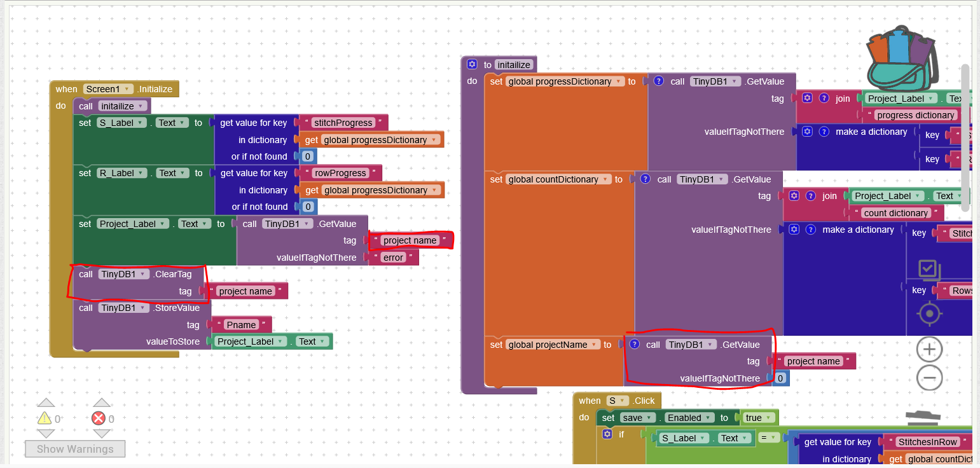This screenshot has width=980, height=468.
Task: Click the zoom out minus button
Action: click(929, 378)
